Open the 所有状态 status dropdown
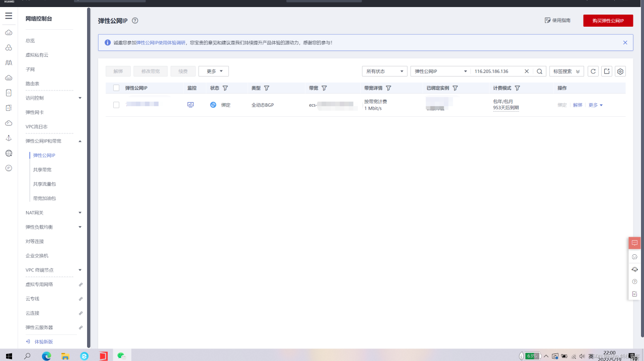Screen dimensions: 644x361 point(384,71)
